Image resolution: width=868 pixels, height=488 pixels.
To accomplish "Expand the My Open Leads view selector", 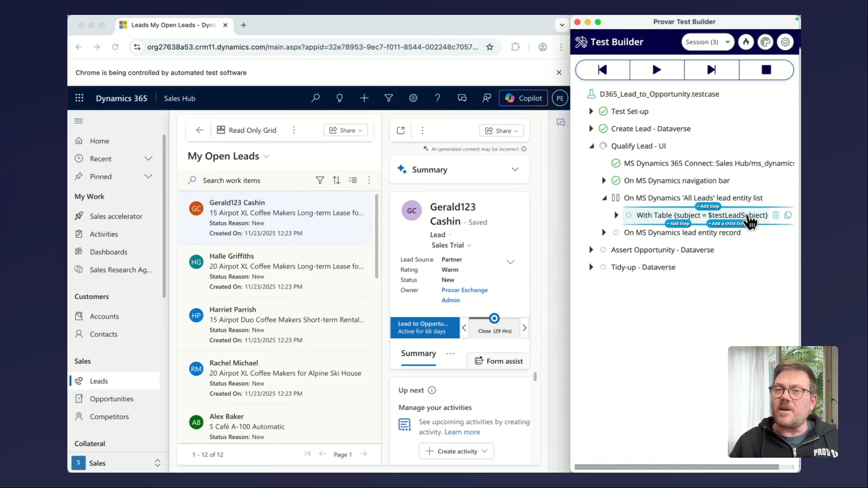I will click(x=266, y=156).
